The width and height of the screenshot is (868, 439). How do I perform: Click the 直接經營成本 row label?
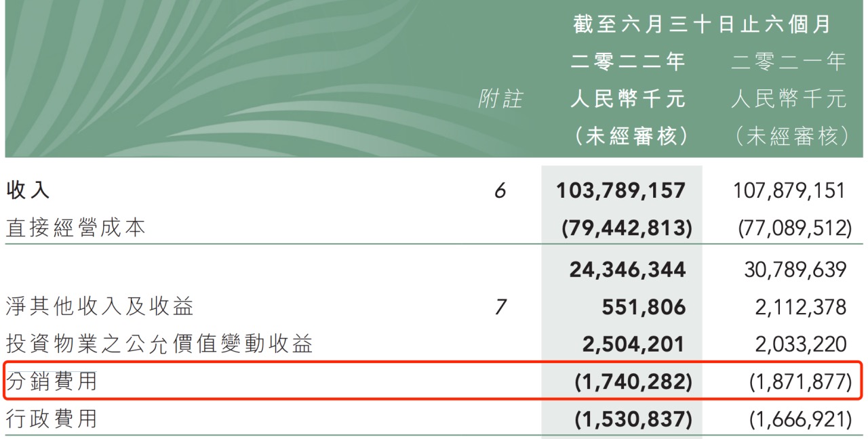pyautogui.click(x=76, y=228)
